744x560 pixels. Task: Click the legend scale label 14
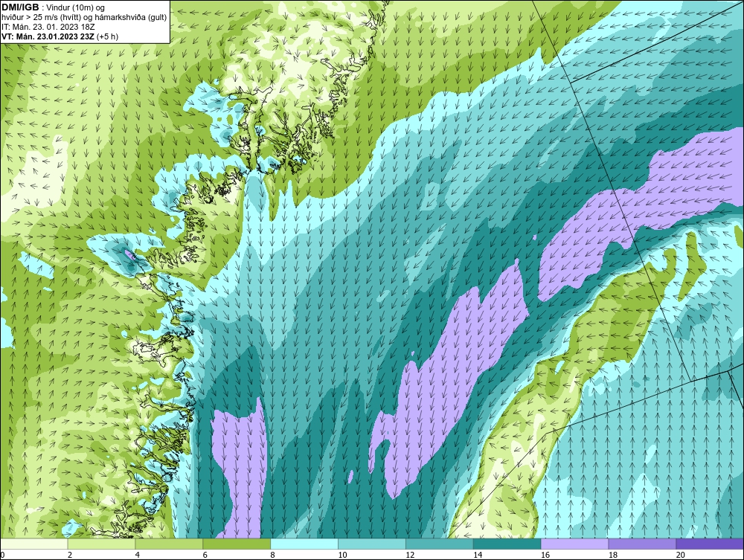click(x=478, y=555)
